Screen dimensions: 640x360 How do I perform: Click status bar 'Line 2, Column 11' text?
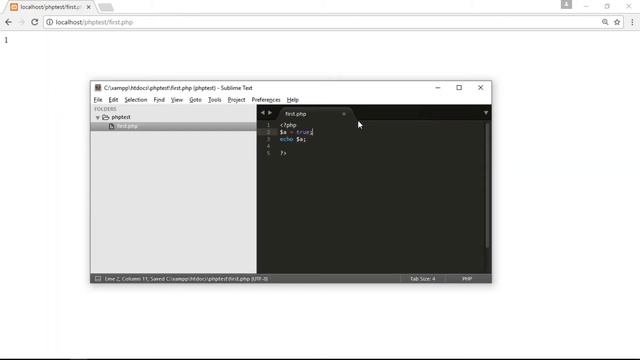(x=127, y=279)
